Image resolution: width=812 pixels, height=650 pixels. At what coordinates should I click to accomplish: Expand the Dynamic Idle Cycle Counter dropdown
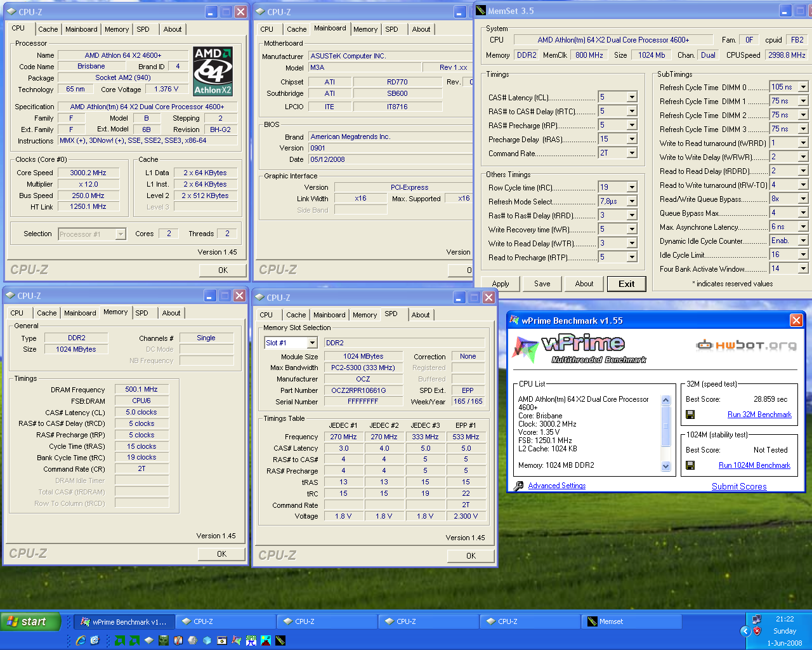coord(803,241)
